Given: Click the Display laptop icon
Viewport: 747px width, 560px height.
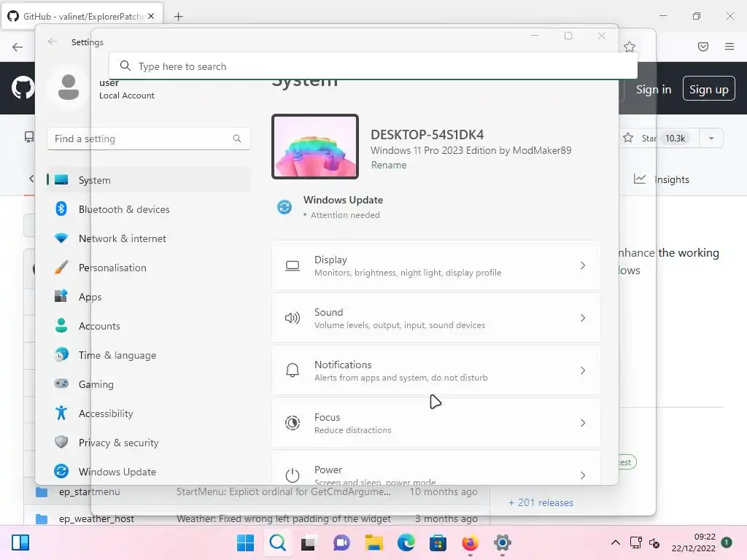Looking at the screenshot, I should click(293, 265).
